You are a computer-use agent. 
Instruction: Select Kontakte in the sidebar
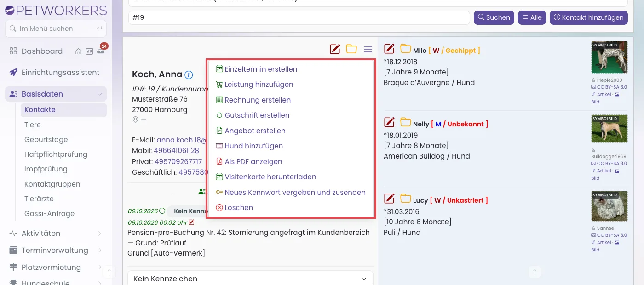click(x=63, y=110)
